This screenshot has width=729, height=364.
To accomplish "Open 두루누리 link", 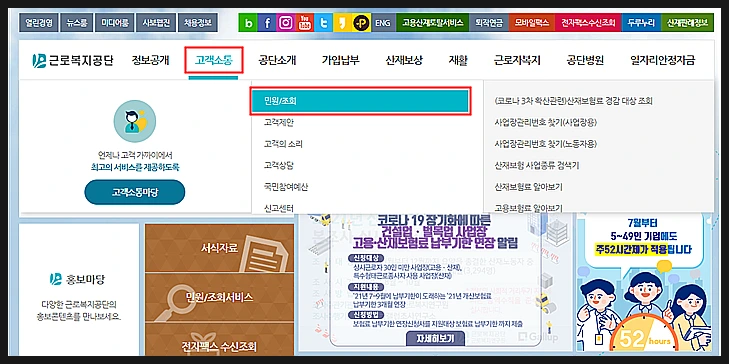I will [x=641, y=22].
